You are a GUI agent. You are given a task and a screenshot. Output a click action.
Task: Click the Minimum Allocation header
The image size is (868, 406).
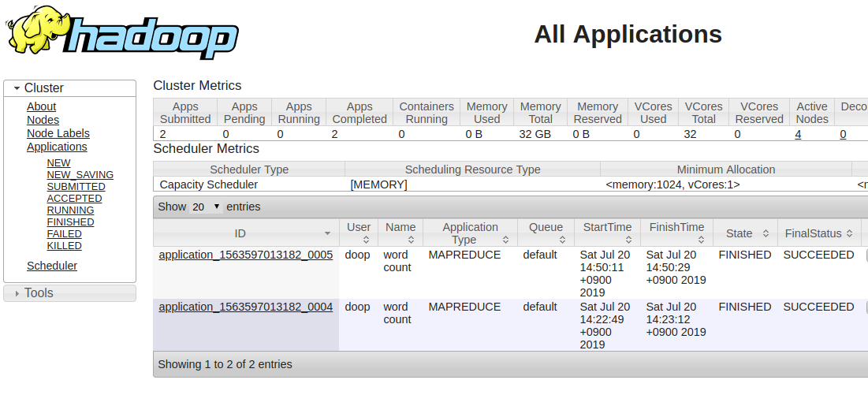[x=726, y=169]
